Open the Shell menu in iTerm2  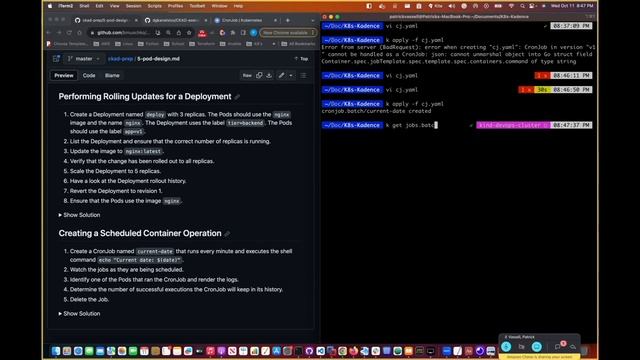pyautogui.click(x=84, y=6)
